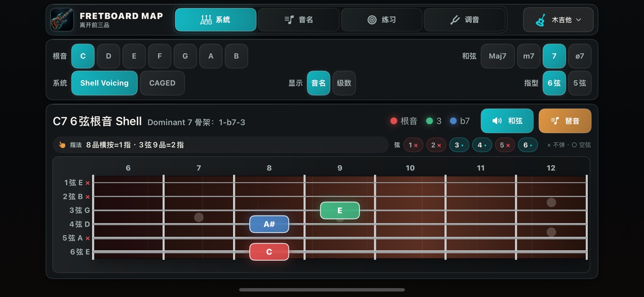Viewport: 644px width, 297px height.
Task: Select root note E
Action: pos(134,56)
